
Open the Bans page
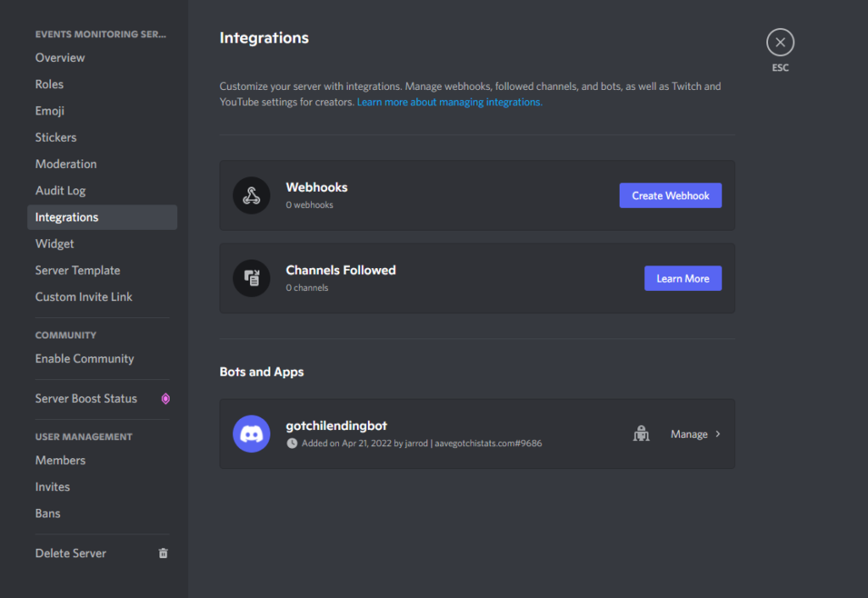(x=47, y=513)
